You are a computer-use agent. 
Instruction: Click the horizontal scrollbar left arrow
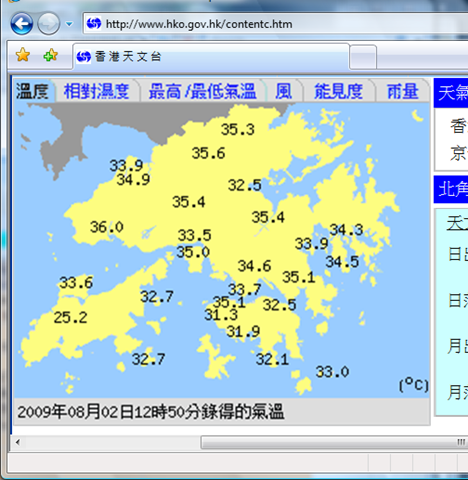18,443
